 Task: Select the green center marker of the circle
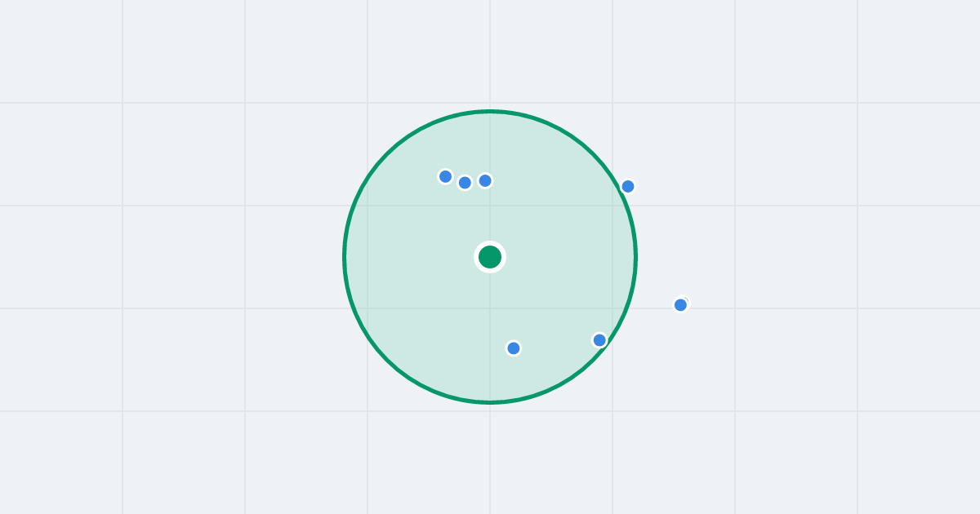pos(490,257)
